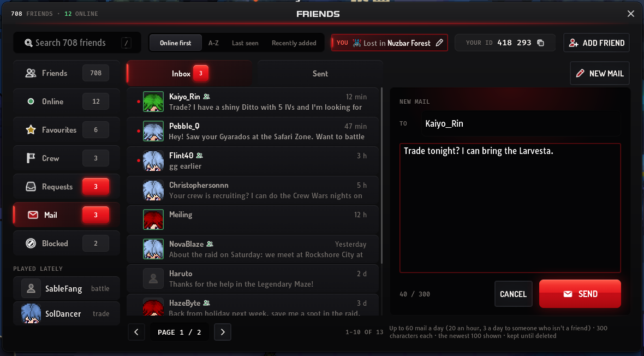The width and height of the screenshot is (644, 356).
Task: Click Pebble_Q's avatar icon
Action: pyautogui.click(x=153, y=131)
